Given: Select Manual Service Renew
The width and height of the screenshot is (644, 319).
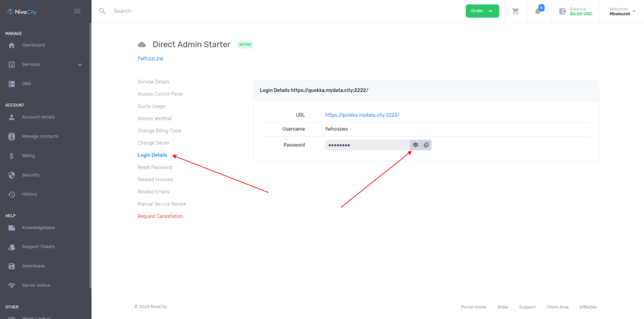Looking at the screenshot, I should pos(162,204).
